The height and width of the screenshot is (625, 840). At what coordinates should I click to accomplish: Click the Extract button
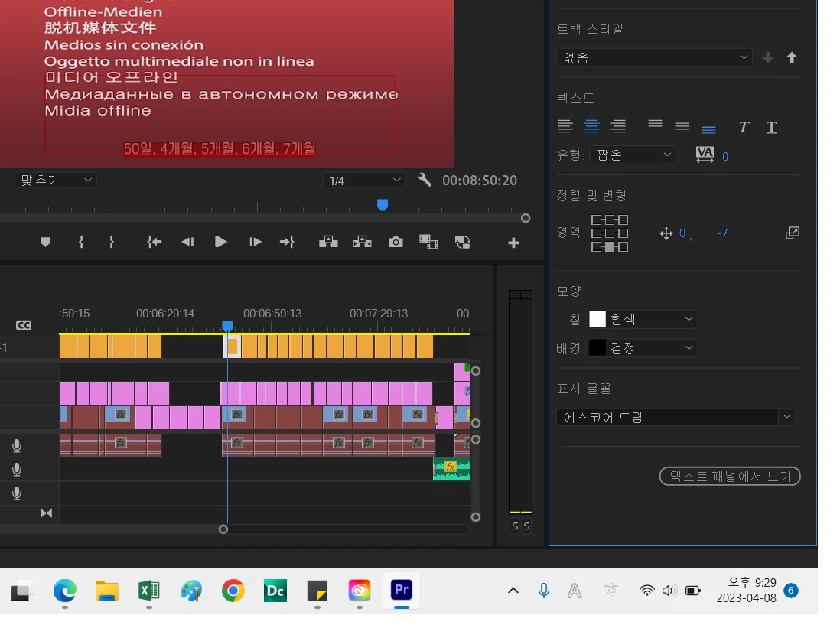(x=362, y=242)
